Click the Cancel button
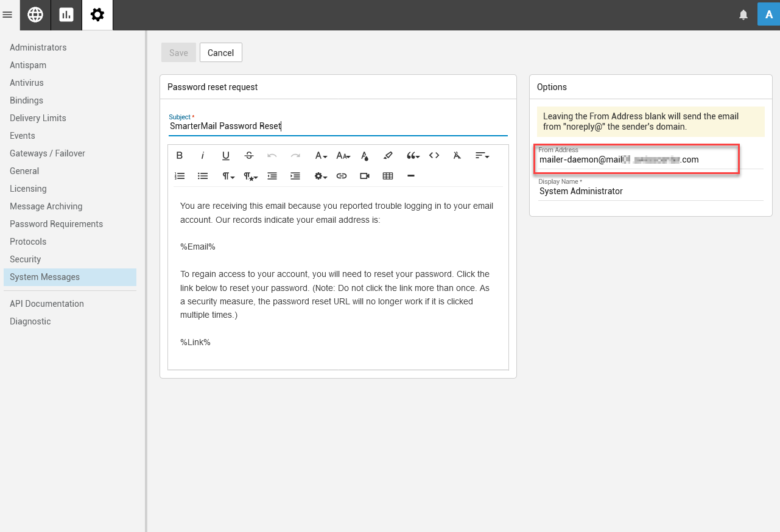 click(220, 53)
